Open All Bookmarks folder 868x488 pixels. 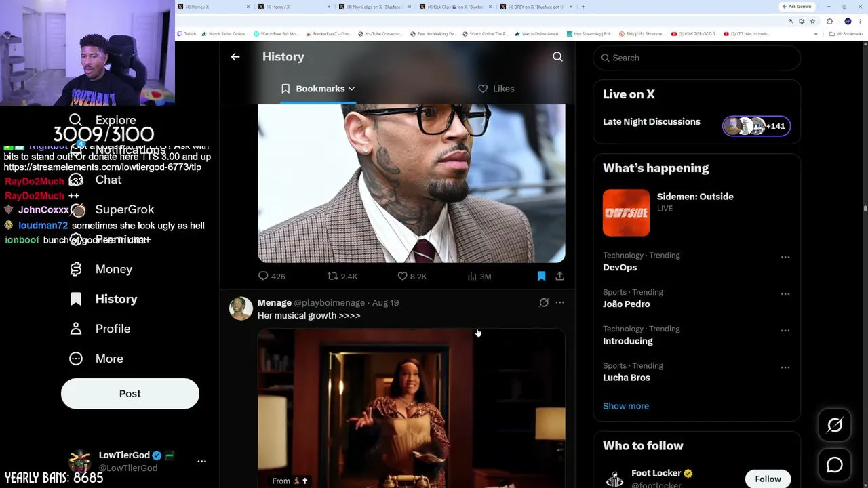pos(848,34)
